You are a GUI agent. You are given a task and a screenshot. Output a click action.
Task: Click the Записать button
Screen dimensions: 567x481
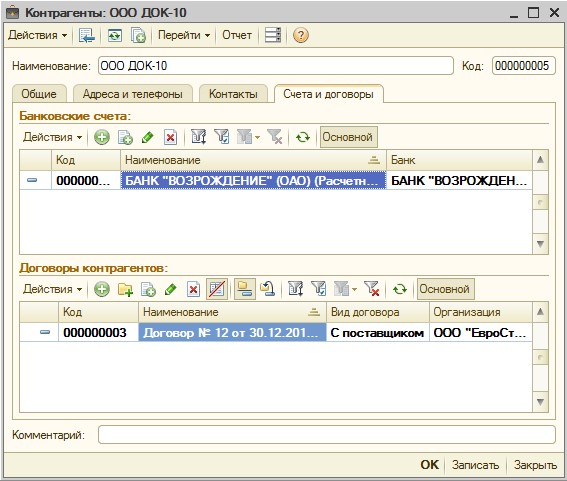point(475,465)
